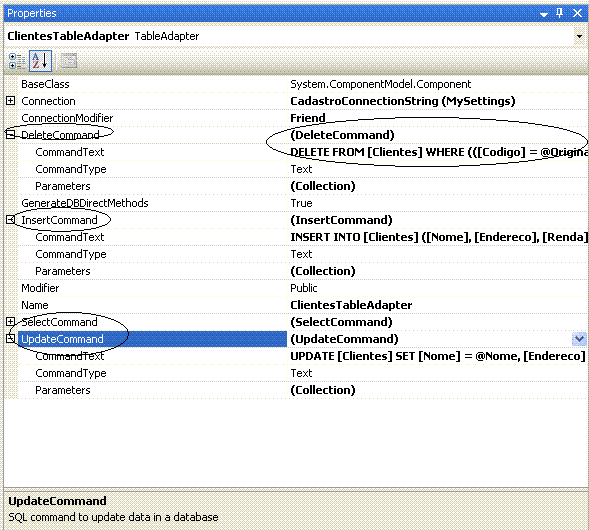
Task: Open the UpdateCommand value dropdown arrow
Action: pos(579,339)
